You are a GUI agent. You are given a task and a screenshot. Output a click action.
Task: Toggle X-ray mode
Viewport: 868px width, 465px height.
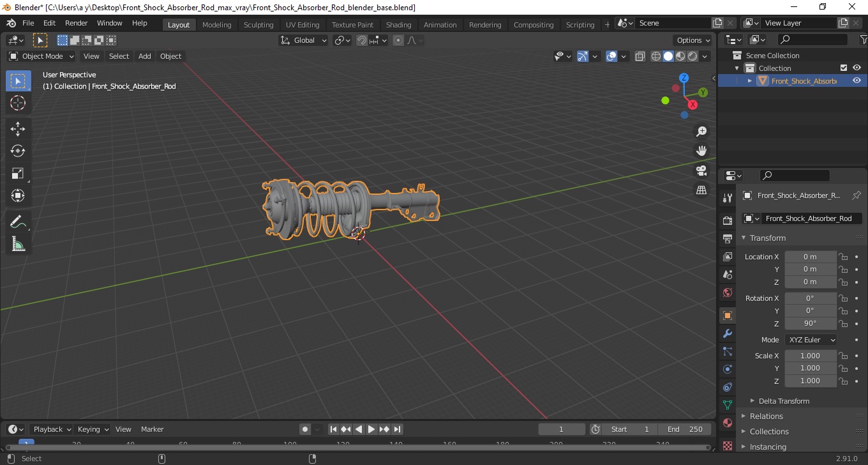coord(640,56)
